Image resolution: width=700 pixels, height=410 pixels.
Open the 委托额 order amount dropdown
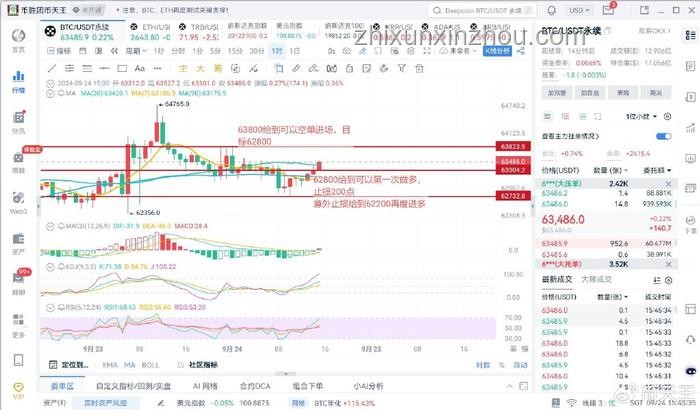pyautogui.click(x=657, y=170)
